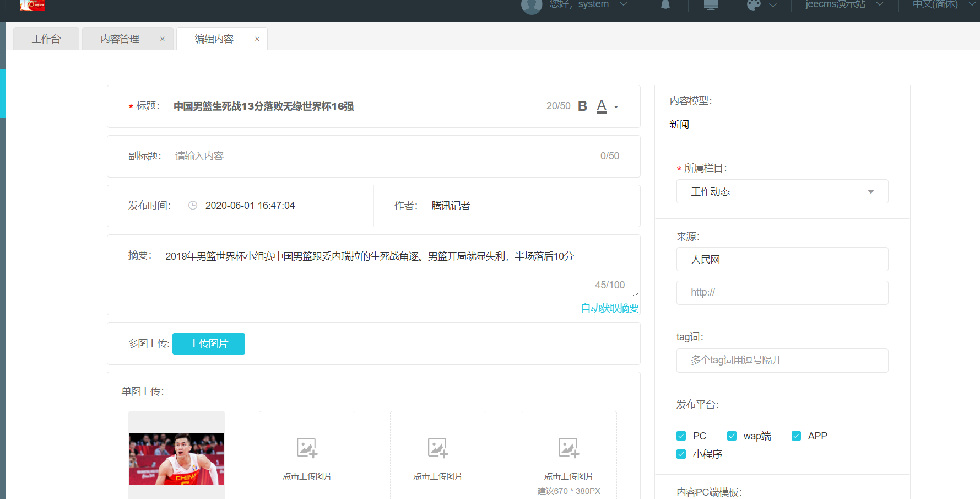The width and height of the screenshot is (980, 499).
Task: Disable the APP platform checkbox
Action: click(x=796, y=436)
